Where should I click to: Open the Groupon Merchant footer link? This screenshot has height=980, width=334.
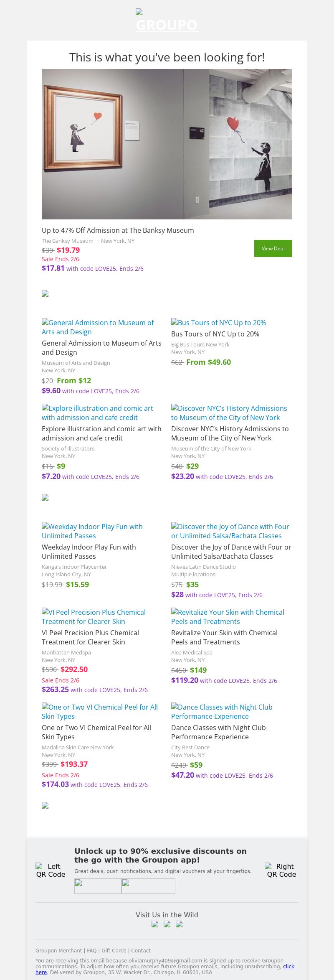58,950
